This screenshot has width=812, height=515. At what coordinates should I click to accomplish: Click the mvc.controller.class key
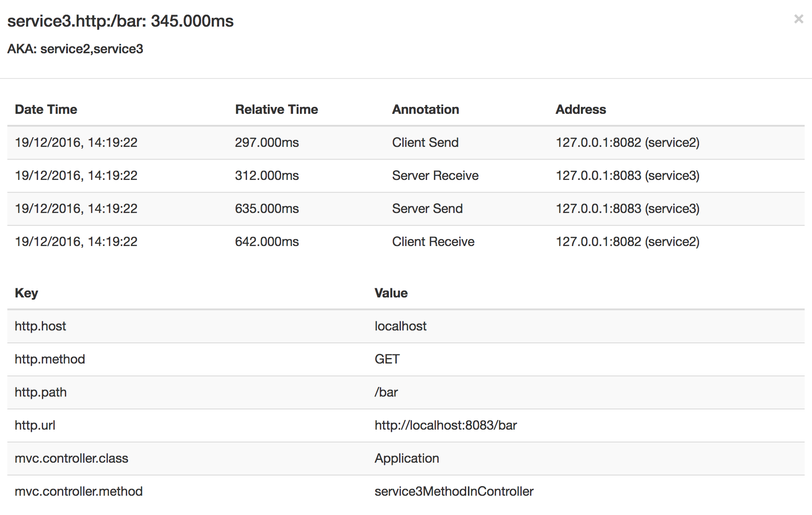[71, 458]
